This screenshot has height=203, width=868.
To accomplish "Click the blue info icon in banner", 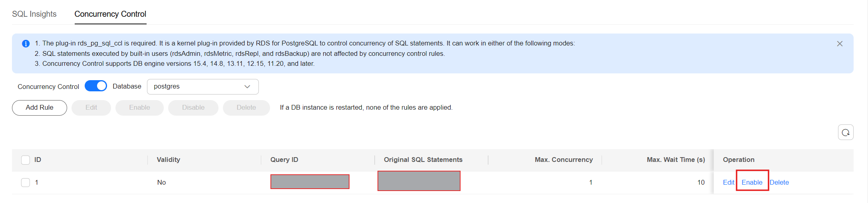I will [26, 43].
